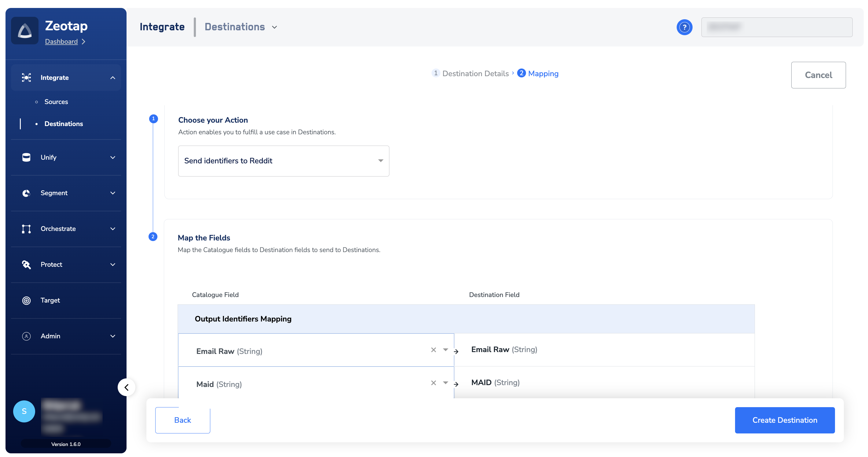Click the blurred search field in header
This screenshot has width=868, height=457.
pyautogui.click(x=777, y=27)
